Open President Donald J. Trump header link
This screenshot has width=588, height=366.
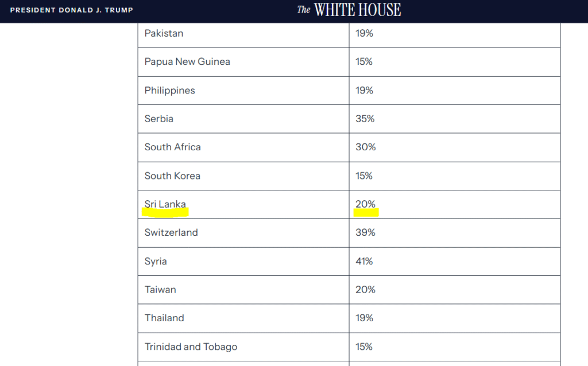click(72, 10)
